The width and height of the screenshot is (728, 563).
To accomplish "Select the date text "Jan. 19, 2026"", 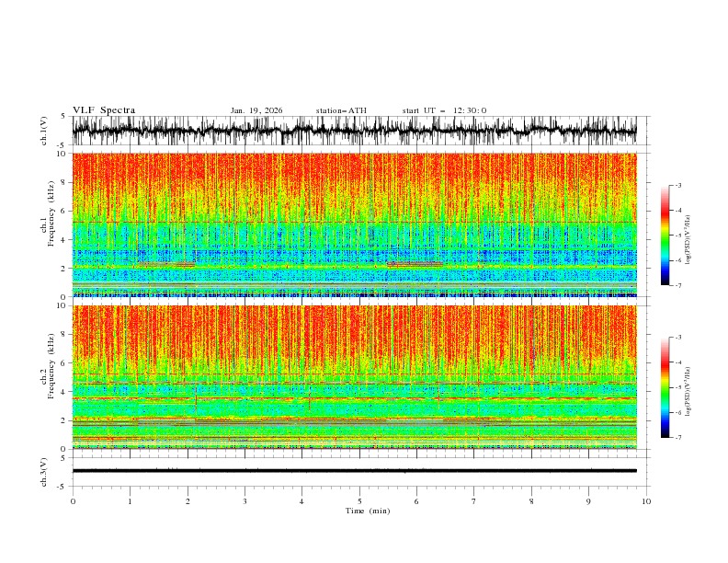I will 256,110.
